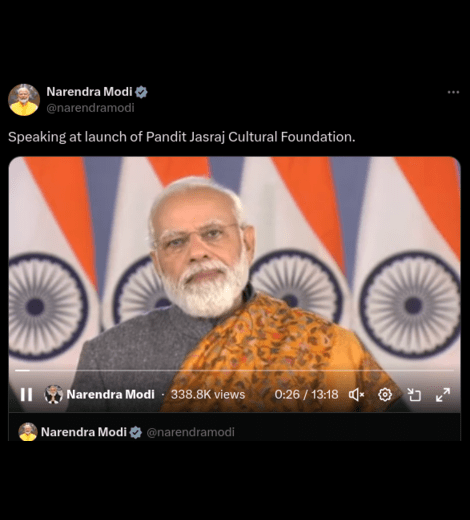
Task: Click the small avatar in video controls
Action: pos(53,394)
